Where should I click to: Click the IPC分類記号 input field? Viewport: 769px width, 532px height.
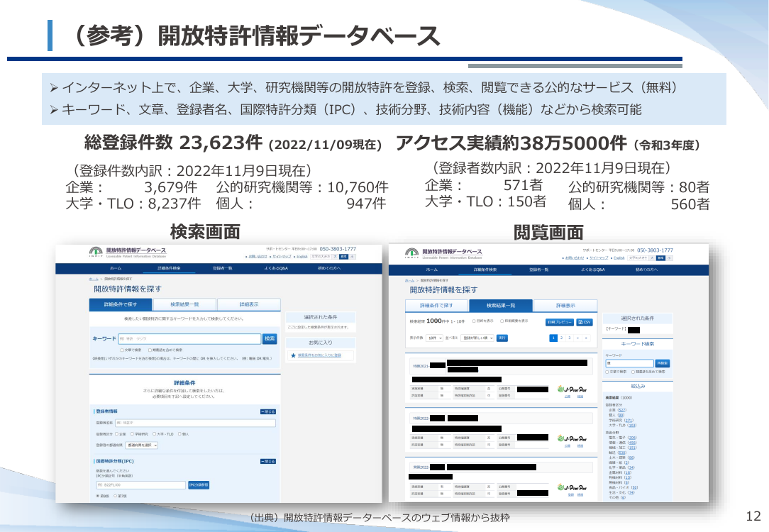140,485
